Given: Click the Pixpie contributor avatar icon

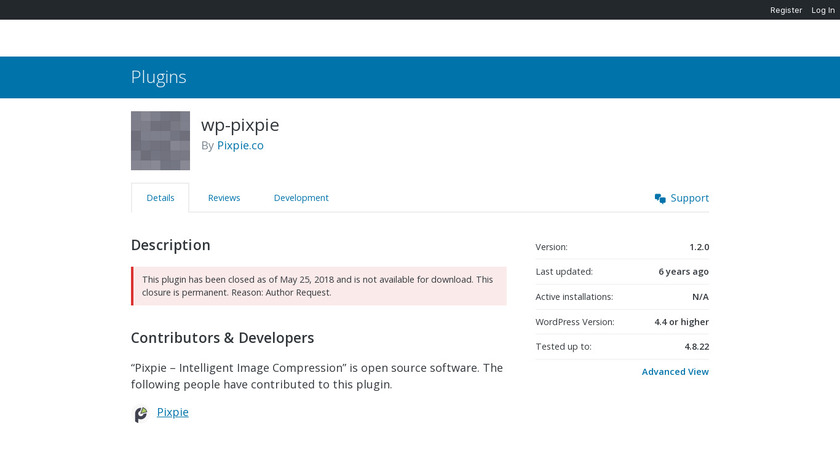Looking at the screenshot, I should point(141,414).
